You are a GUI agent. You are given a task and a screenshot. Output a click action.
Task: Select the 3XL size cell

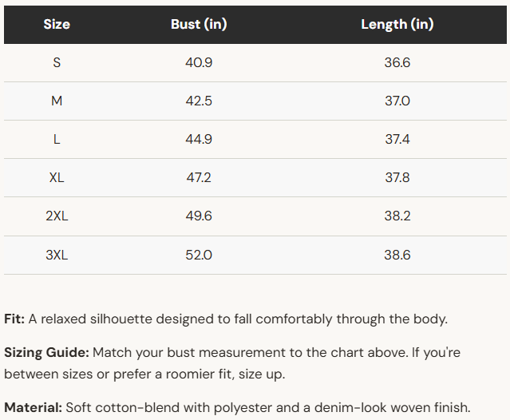(x=57, y=255)
